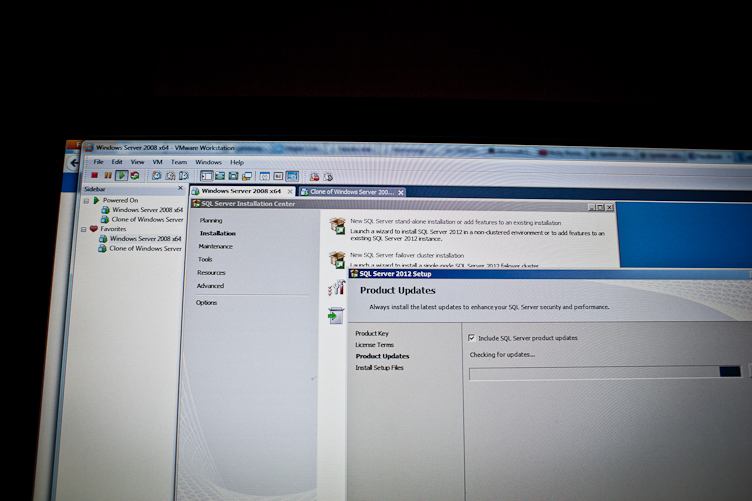
Task: Select Resources in SQL Server Installation Center
Action: tap(211, 272)
